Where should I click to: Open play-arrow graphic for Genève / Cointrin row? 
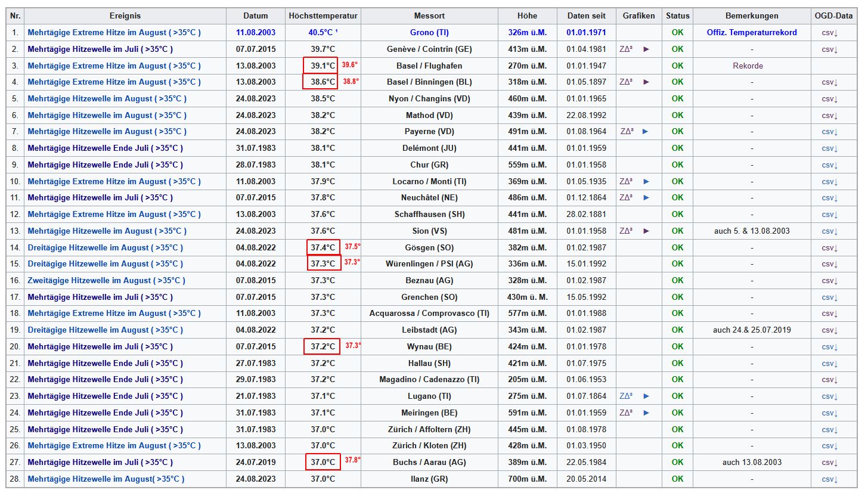click(646, 49)
